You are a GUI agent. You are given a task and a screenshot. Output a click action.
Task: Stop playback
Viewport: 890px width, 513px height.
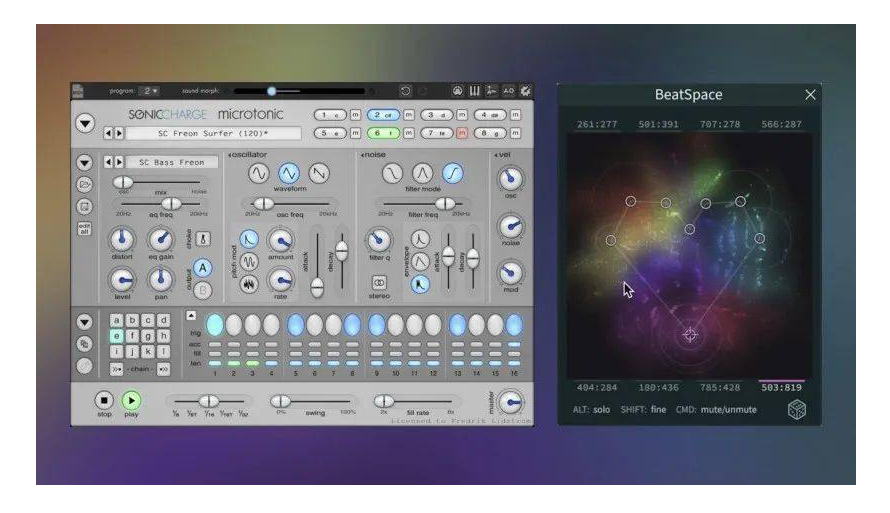tap(104, 401)
